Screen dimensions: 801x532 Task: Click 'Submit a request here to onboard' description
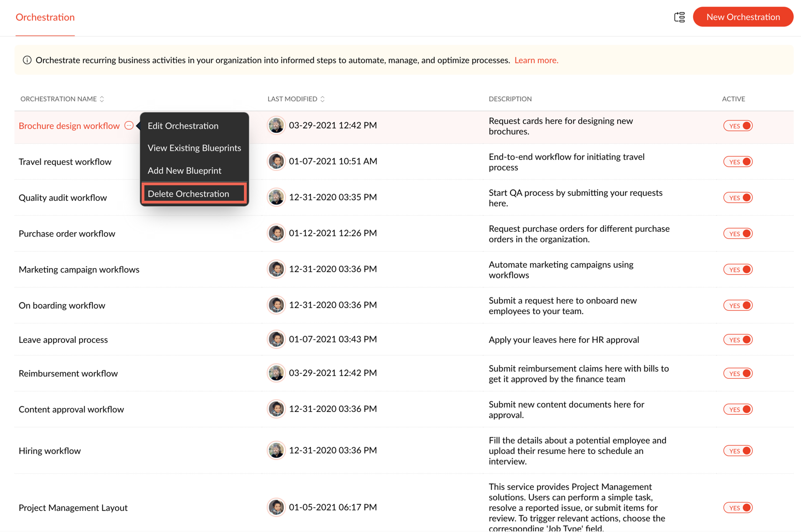pyautogui.click(x=563, y=306)
